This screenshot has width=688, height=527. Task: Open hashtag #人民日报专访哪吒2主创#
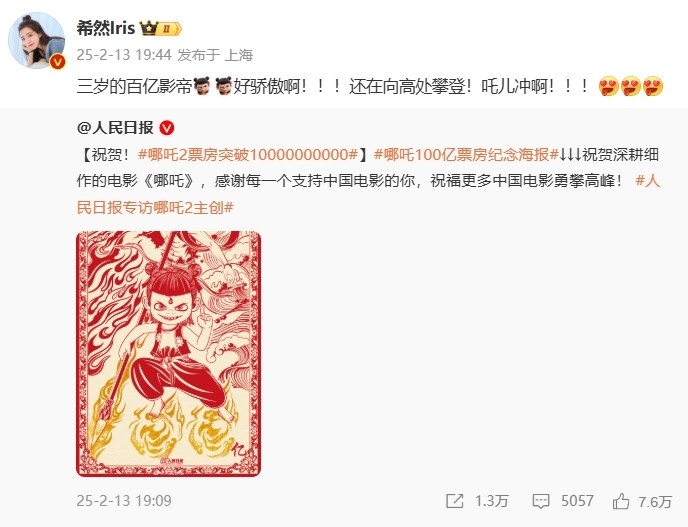pos(369,194)
